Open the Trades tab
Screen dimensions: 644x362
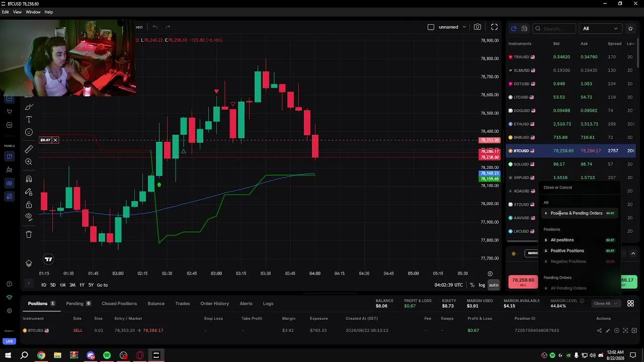[x=183, y=304]
